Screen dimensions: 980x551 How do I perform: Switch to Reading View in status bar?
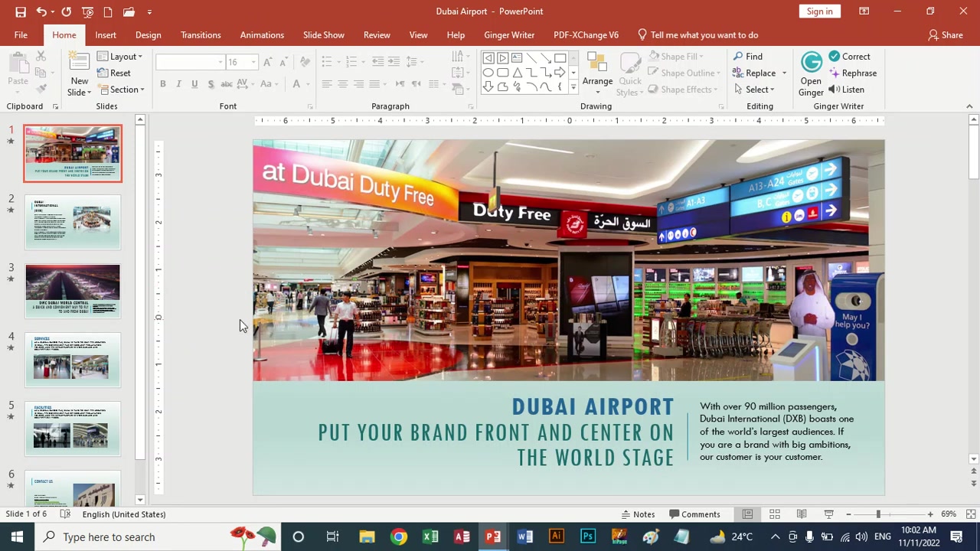[x=802, y=514]
